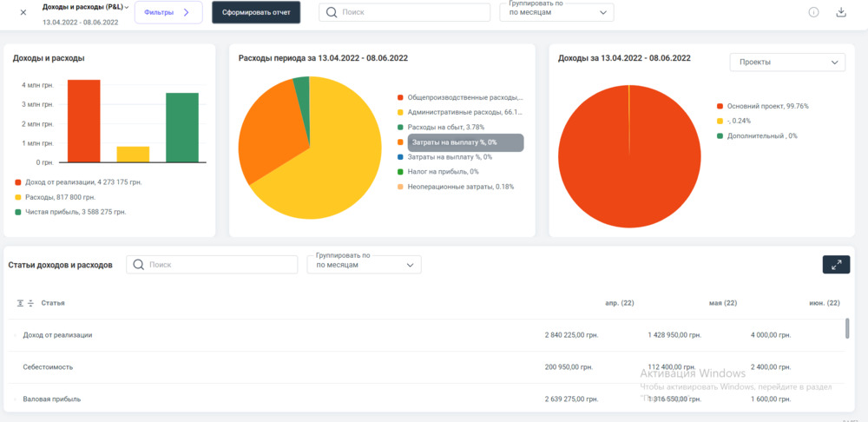The height and width of the screenshot is (422, 868).
Task: Click magnifier icon in articles search field
Action: point(139,265)
